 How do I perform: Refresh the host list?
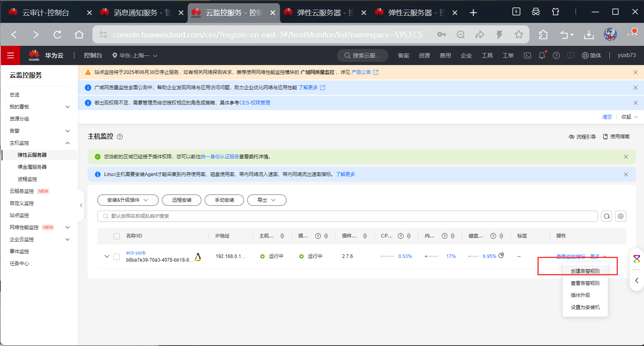607,216
